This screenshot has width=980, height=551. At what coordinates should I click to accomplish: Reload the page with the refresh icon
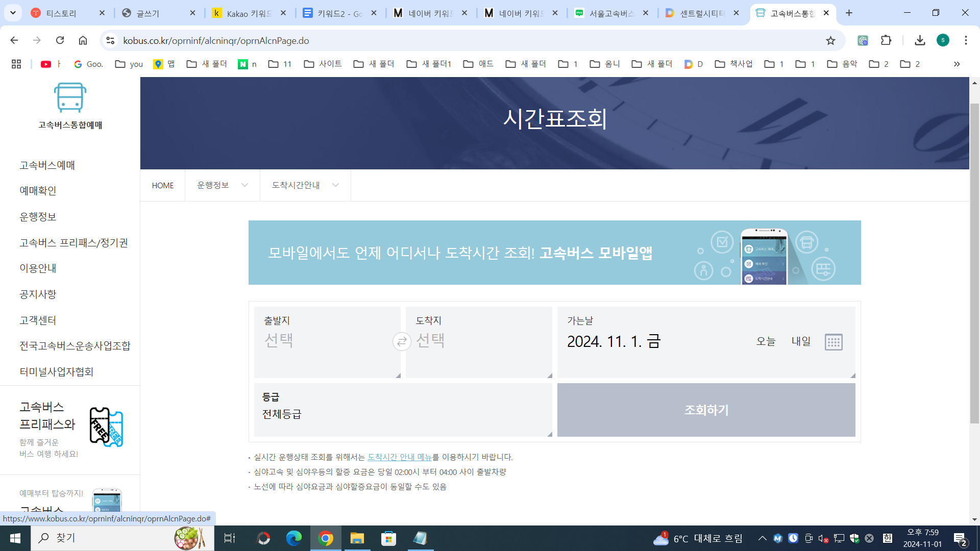60,40
